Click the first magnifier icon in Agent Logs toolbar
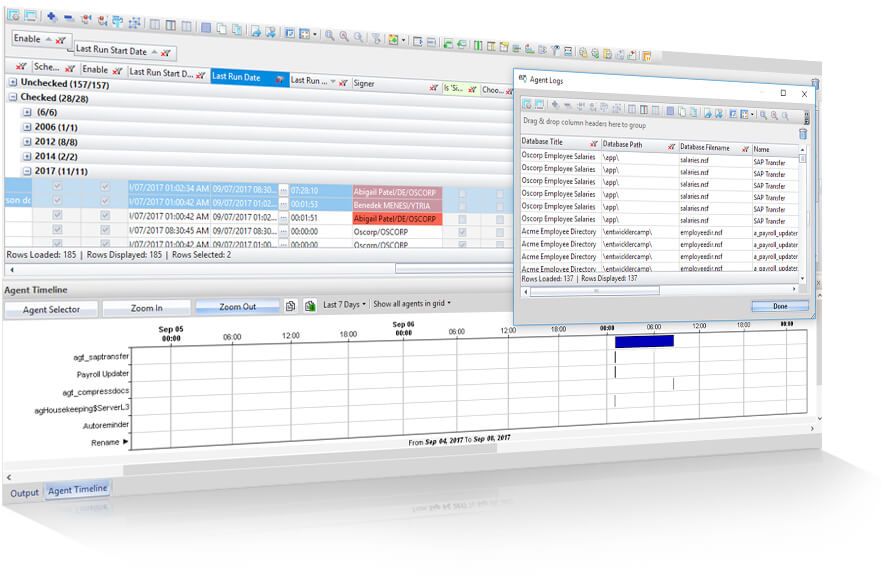881x580 pixels. pyautogui.click(x=763, y=115)
